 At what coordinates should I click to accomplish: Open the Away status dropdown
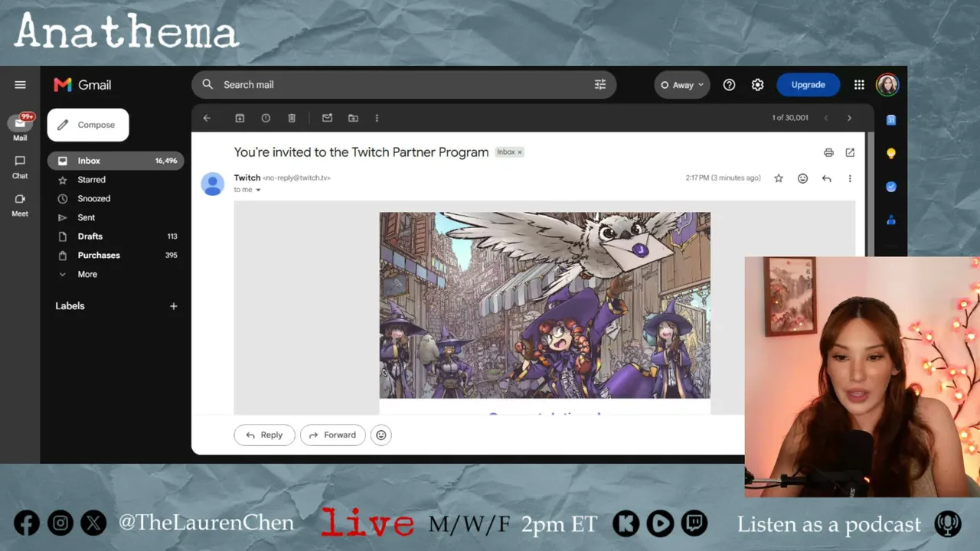pos(682,85)
